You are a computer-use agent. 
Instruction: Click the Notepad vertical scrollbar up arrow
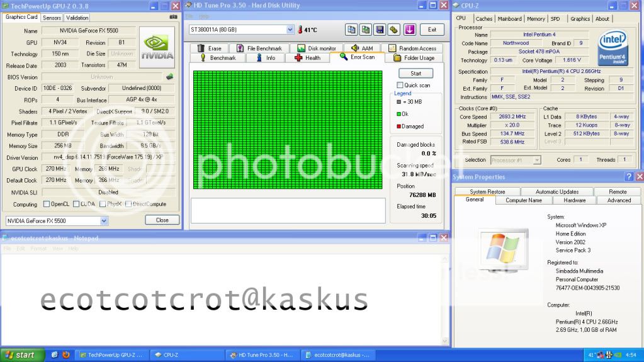point(445,259)
